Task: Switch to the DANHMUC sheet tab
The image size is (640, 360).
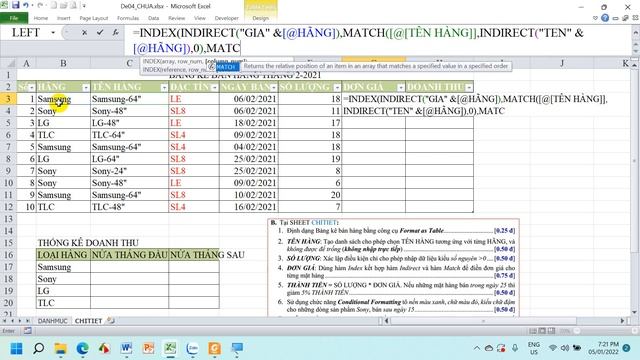Action: pyautogui.click(x=52, y=321)
